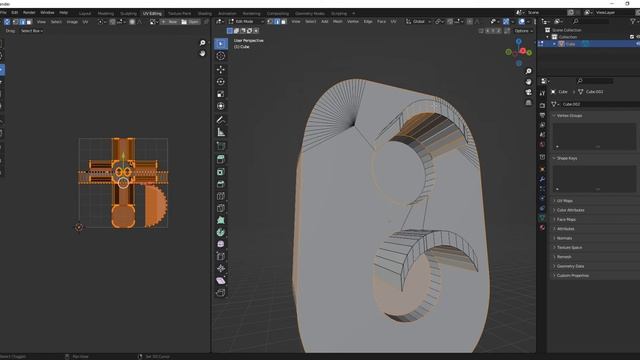The height and width of the screenshot is (360, 640).
Task: Activate the Scale tool in viewport toolbar
Action: [x=221, y=94]
